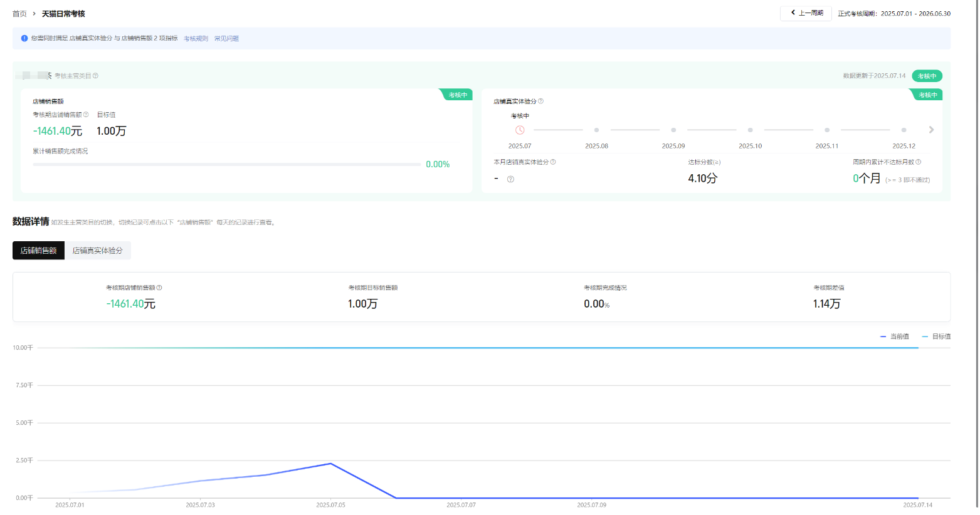The height and width of the screenshot is (515, 980).
Task: Select the 2025.12 timeline dot
Action: pyautogui.click(x=904, y=130)
